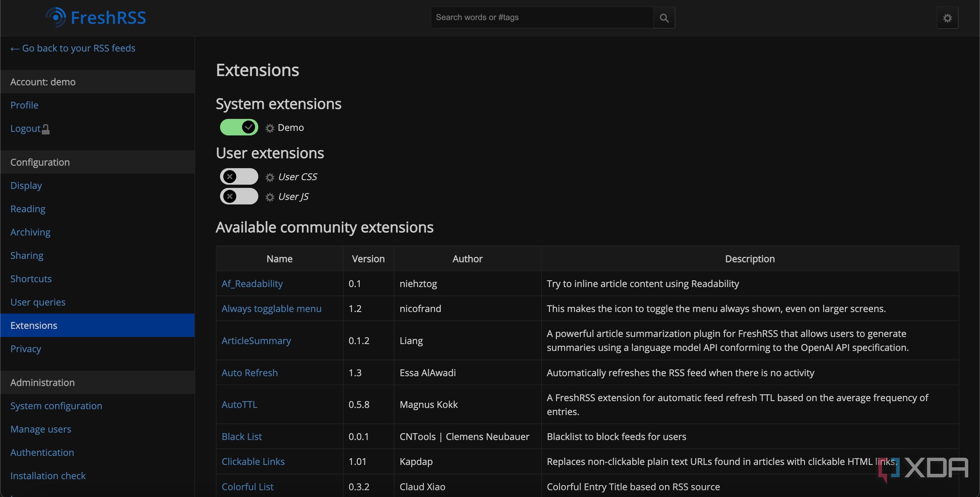980x497 pixels.
Task: Open Privacy settings
Action: coord(26,349)
